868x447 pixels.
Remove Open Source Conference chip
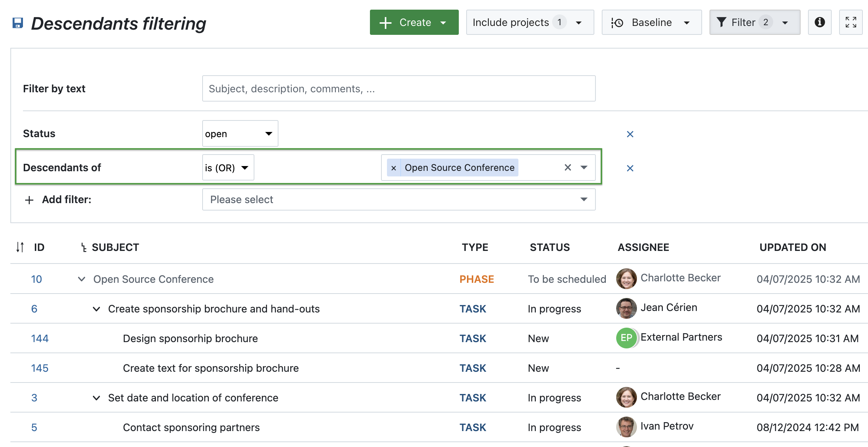pyautogui.click(x=394, y=168)
